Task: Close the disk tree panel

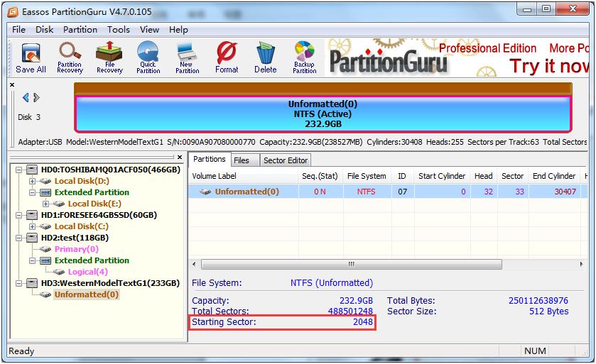Action: [x=180, y=157]
